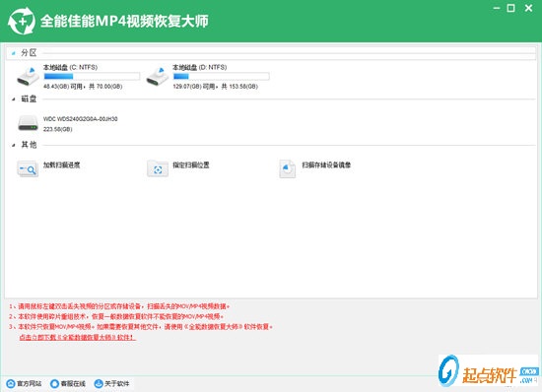Image resolution: width=542 pixels, height=392 pixels.
Task: Minimize the application window
Action: 497,8
